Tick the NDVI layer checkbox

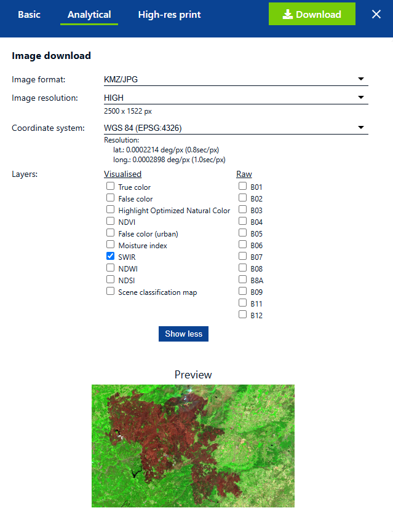[111, 221]
